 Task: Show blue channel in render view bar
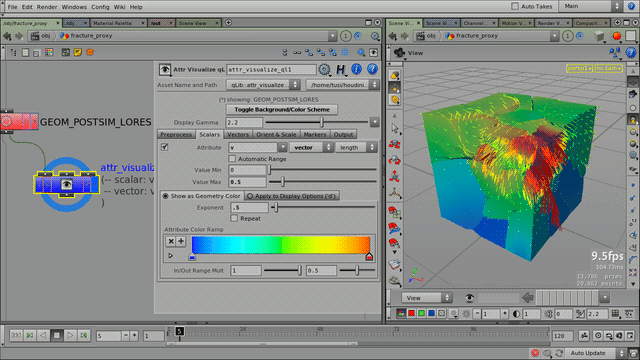point(431,313)
